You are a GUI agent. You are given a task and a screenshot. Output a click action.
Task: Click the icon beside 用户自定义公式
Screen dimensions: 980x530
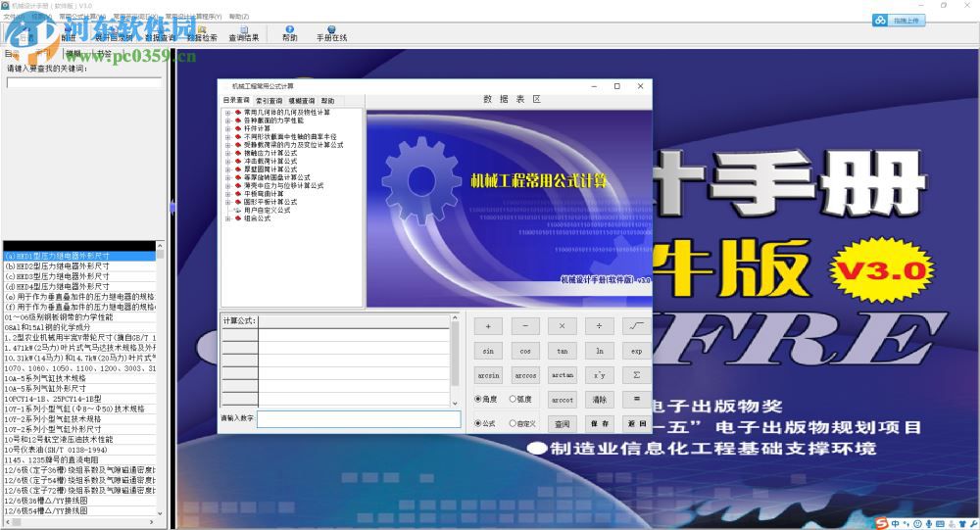tap(238, 211)
